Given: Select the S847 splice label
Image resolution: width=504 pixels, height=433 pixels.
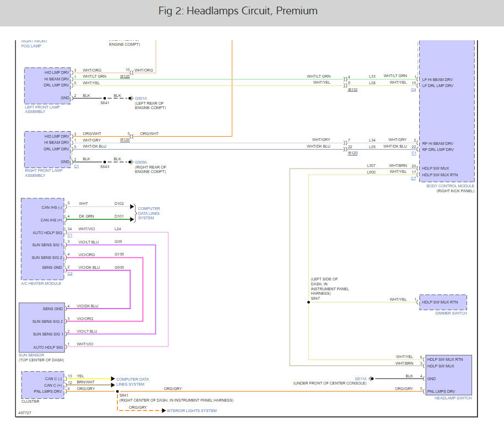Looking at the screenshot, I should click(x=315, y=299).
